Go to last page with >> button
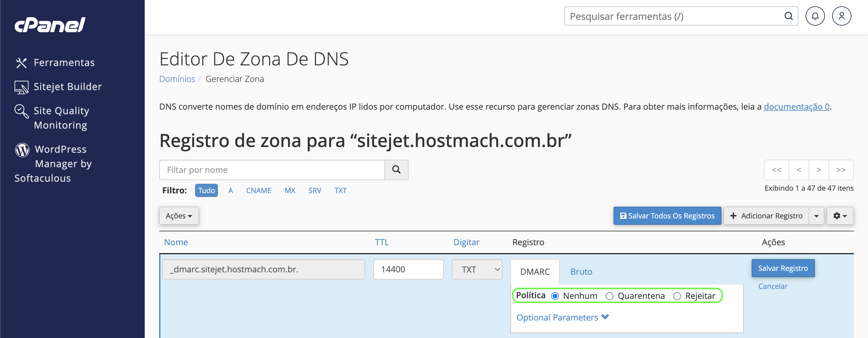 point(841,170)
